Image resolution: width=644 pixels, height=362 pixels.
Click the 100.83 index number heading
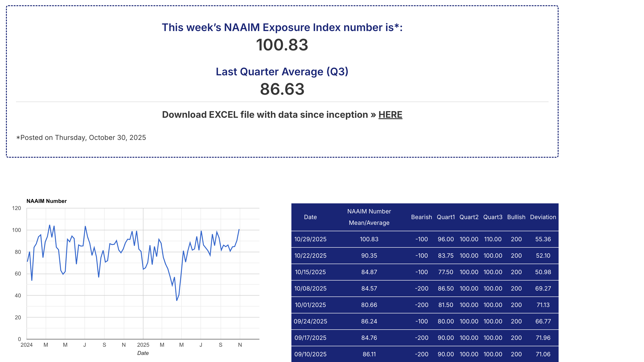[x=282, y=45]
